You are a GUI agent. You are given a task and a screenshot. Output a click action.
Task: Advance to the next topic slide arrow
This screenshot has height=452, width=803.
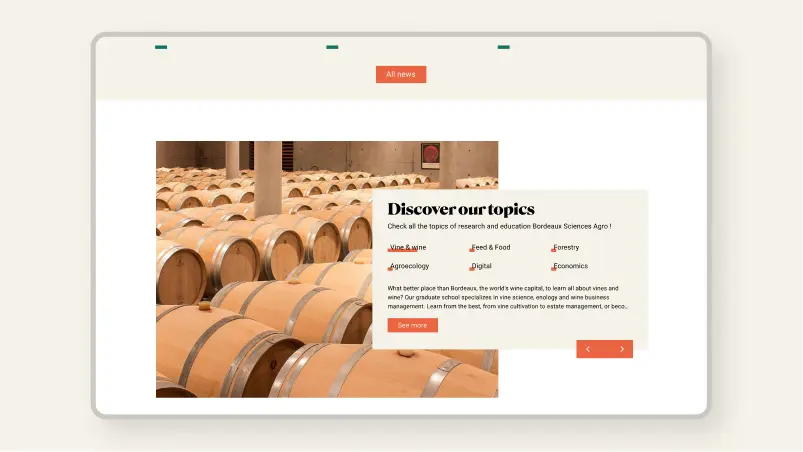(622, 349)
